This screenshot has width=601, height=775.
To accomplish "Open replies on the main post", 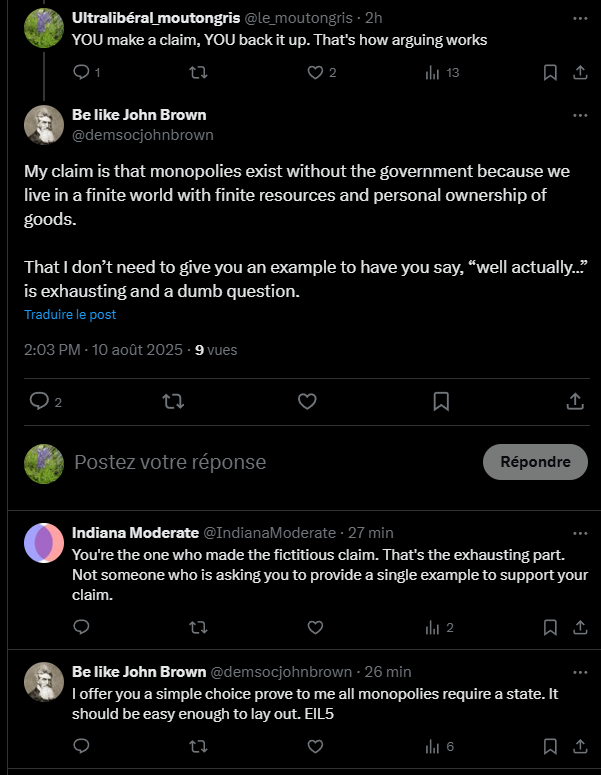I will [x=40, y=401].
